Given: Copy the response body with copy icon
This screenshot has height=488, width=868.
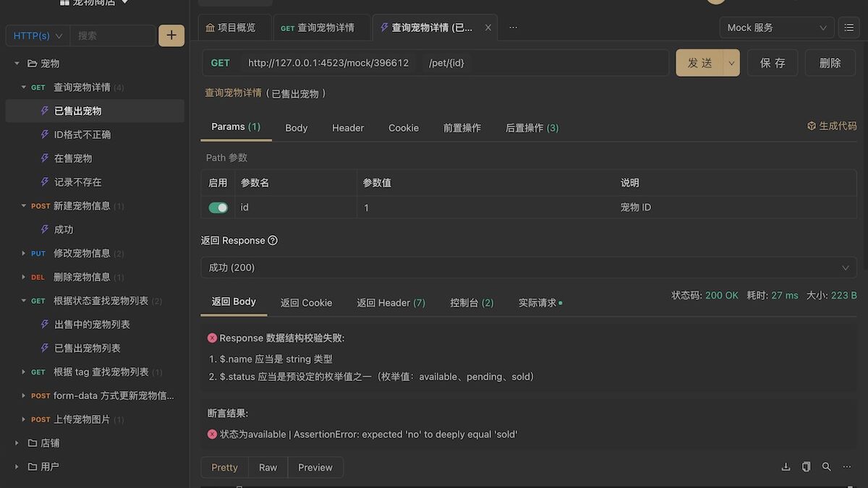Looking at the screenshot, I should pyautogui.click(x=806, y=467).
